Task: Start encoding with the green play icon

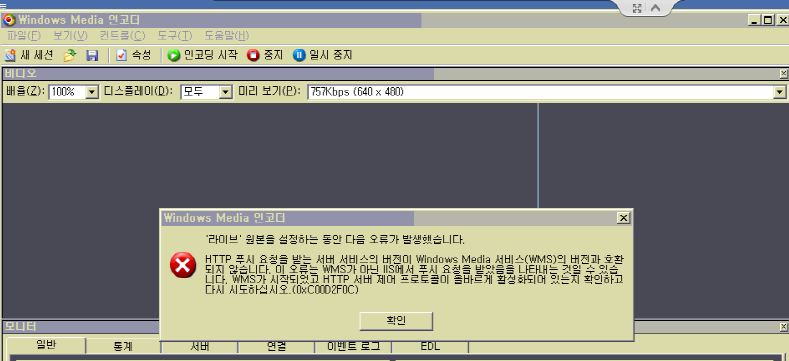Action: (174, 55)
